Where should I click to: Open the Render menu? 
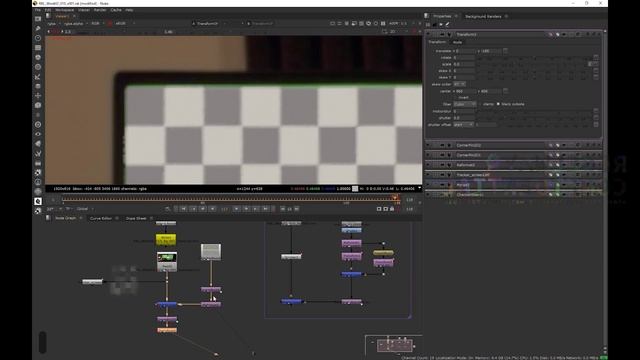pyautogui.click(x=100, y=10)
